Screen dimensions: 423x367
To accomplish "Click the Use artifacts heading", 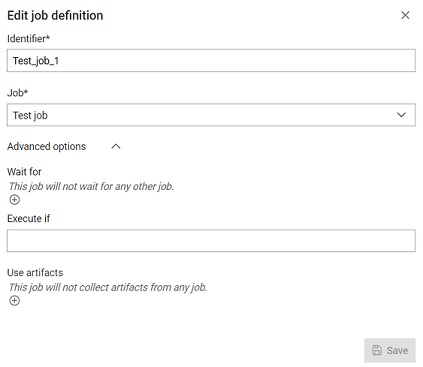I will 35,272.
